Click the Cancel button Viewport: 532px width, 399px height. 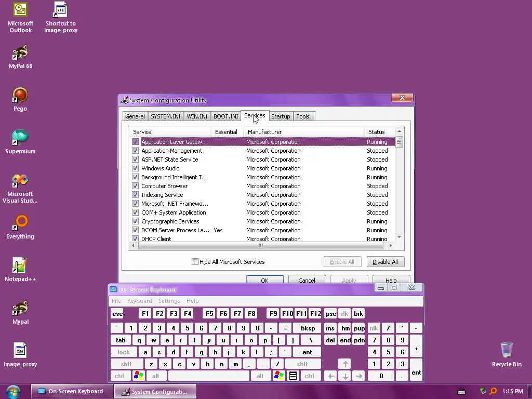coord(307,280)
